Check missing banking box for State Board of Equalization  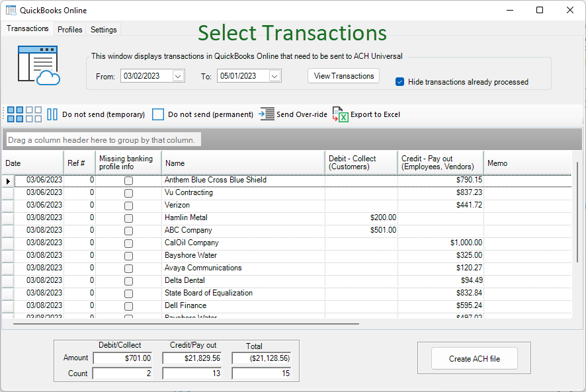(x=128, y=294)
